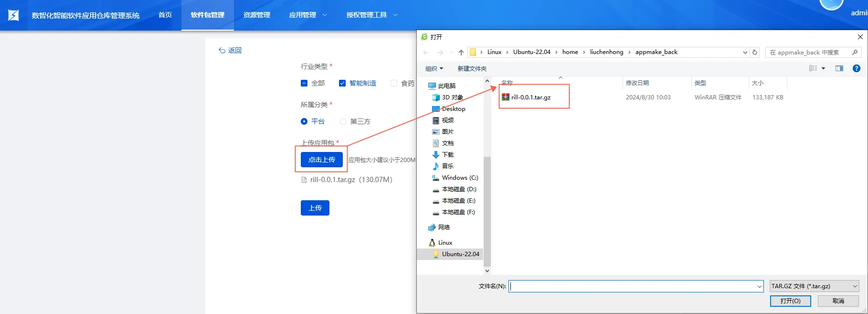This screenshot has height=314, width=868.
Task: Open the address bar path dropdown
Action: coord(745,52)
